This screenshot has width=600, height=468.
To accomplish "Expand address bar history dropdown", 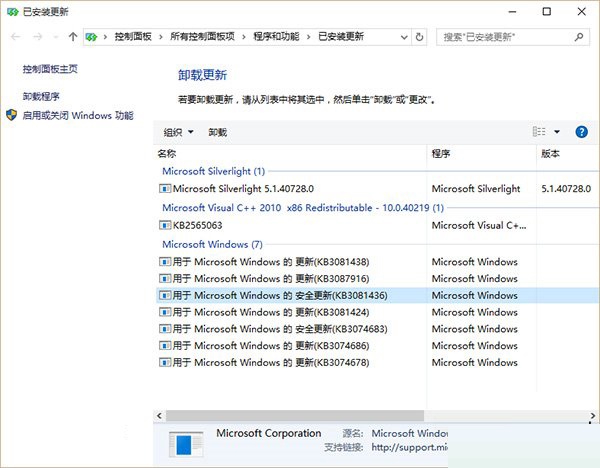I will pos(404,37).
